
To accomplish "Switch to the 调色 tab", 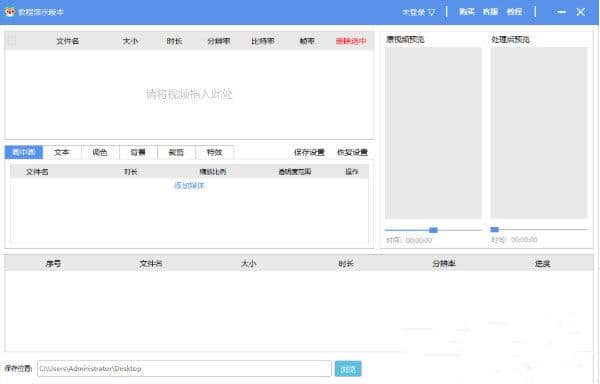I will [100, 152].
